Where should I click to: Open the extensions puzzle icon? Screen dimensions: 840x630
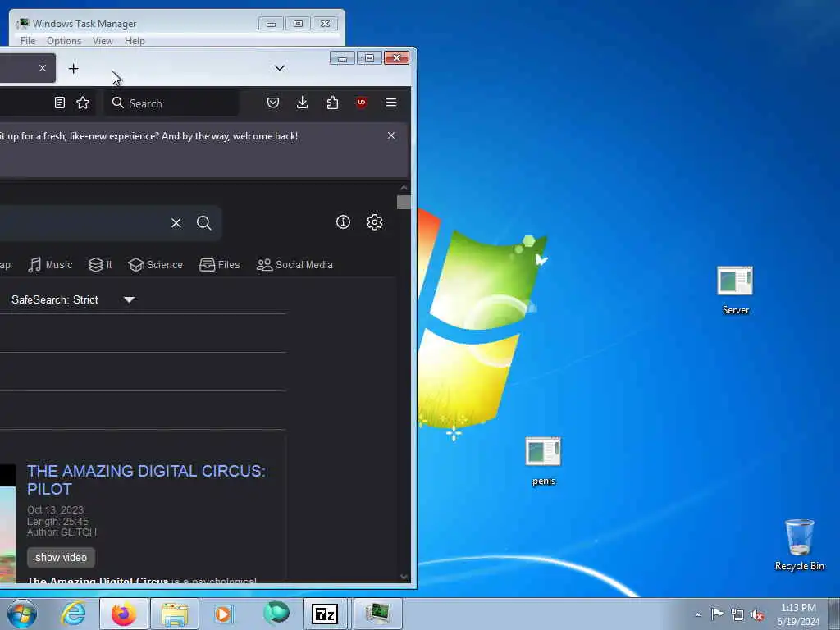point(332,103)
